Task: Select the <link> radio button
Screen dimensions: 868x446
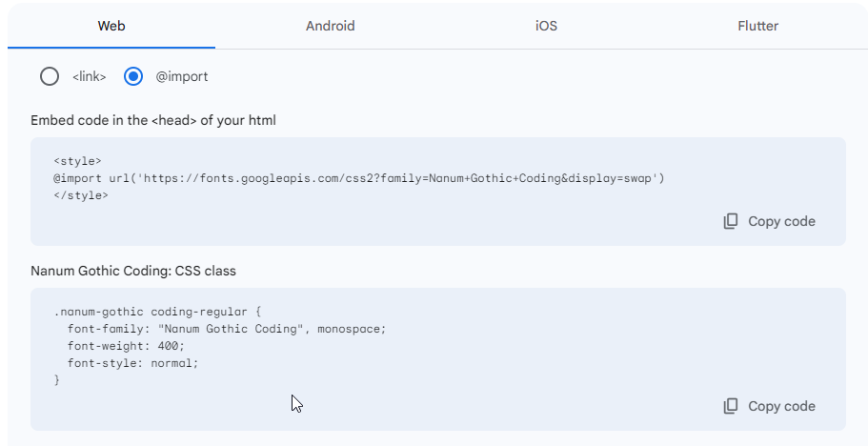Action: click(x=50, y=76)
